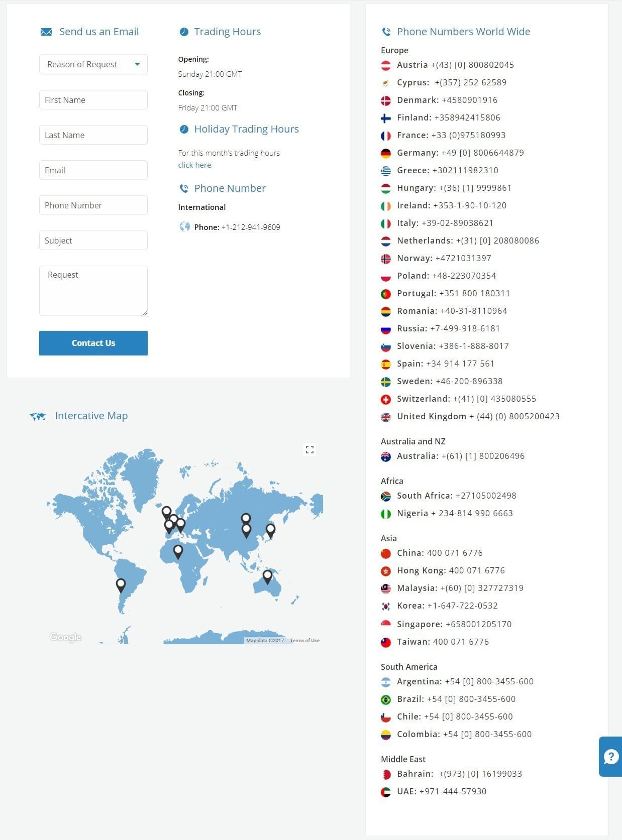
Task: Toggle fullscreen view on the map
Action: [x=309, y=449]
